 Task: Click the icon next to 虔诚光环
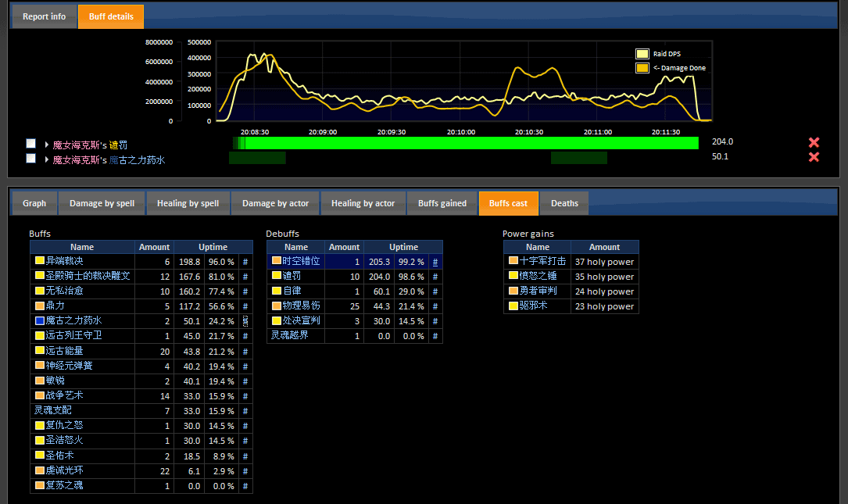pyautogui.click(x=40, y=470)
